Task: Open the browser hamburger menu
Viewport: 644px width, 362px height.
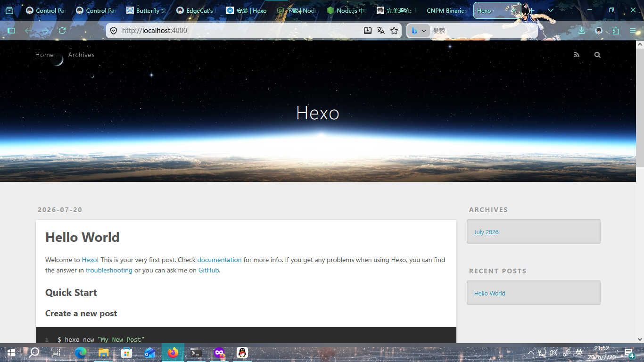Action: (633, 31)
